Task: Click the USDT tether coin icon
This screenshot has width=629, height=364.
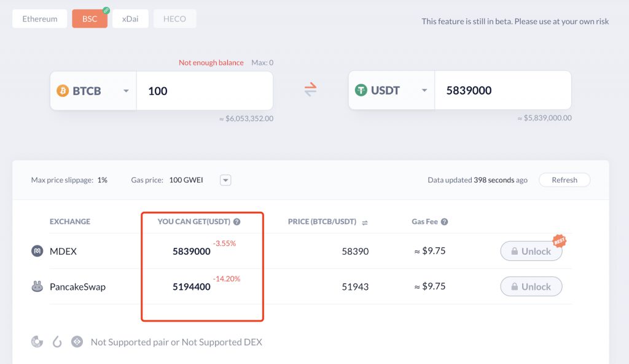Action: (361, 90)
